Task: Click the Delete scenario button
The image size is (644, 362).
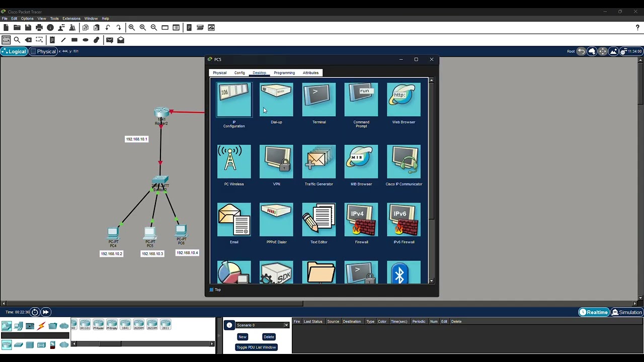Action: pyautogui.click(x=269, y=337)
